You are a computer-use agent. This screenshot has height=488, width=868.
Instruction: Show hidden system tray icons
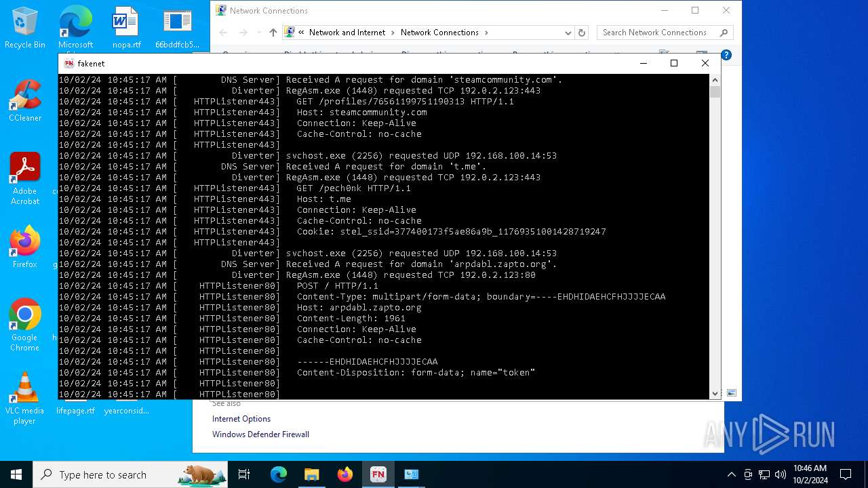click(731, 474)
